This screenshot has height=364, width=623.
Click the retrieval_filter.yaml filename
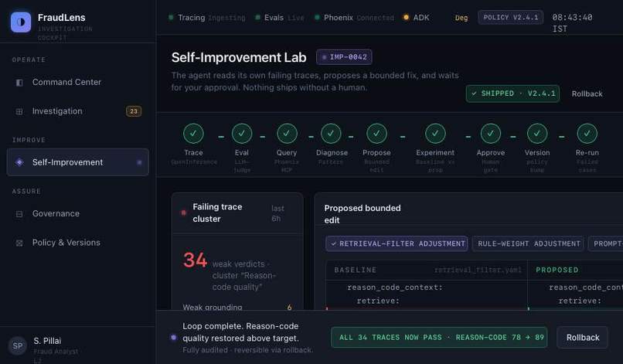coord(478,270)
